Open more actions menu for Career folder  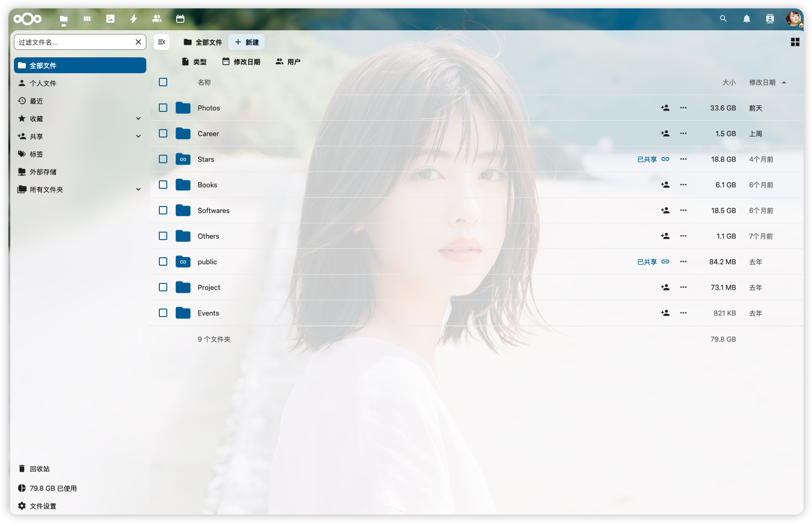[x=683, y=134]
